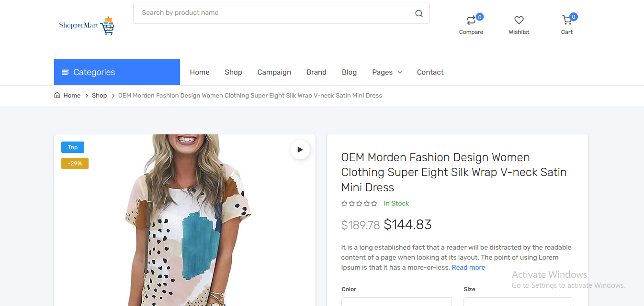The width and height of the screenshot is (644, 306).
Task: Click the $189.78 crossed-out price
Action: [361, 225]
